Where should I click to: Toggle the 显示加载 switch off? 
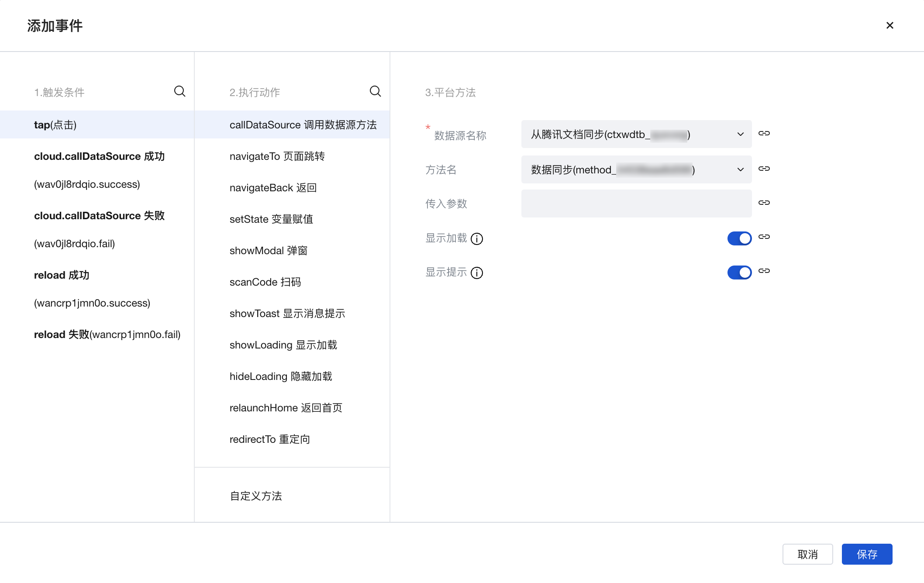739,238
